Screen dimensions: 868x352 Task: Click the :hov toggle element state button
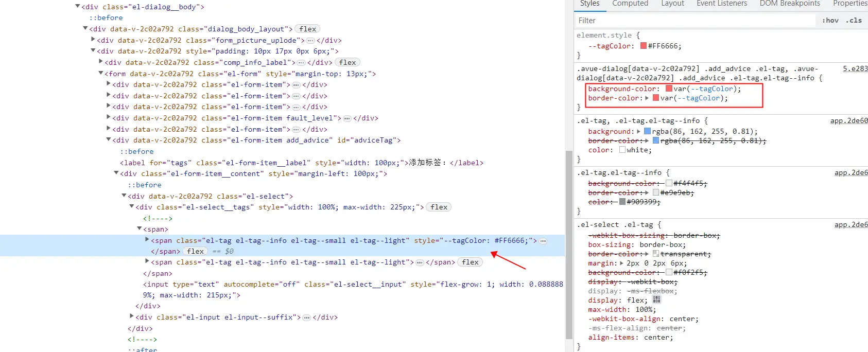830,21
